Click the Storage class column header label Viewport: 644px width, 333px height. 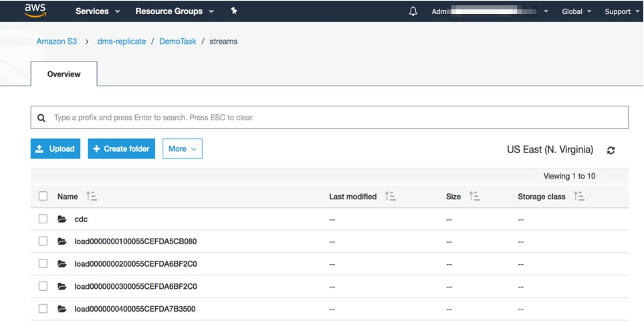coord(541,197)
